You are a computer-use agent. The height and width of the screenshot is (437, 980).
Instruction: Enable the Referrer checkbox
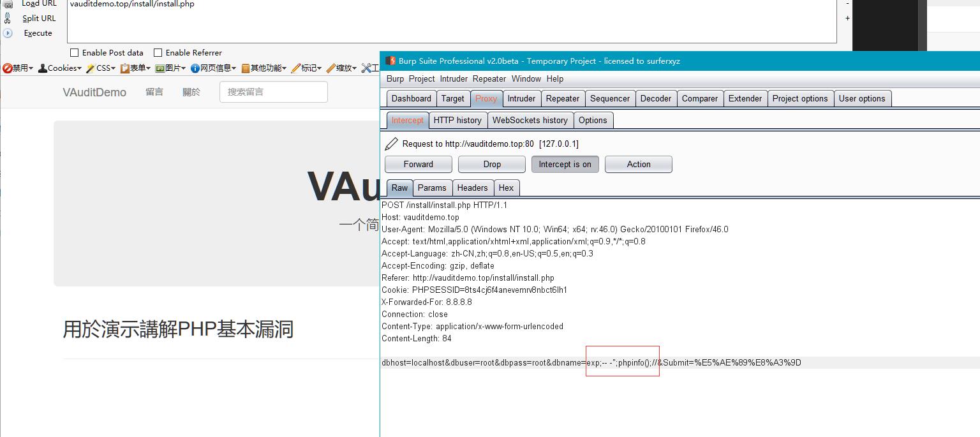point(158,53)
